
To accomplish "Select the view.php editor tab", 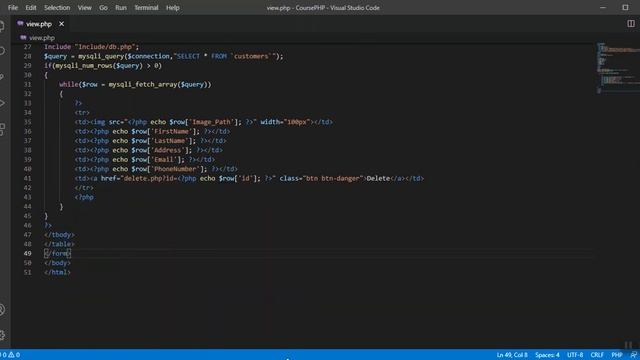I will pos(39,24).
